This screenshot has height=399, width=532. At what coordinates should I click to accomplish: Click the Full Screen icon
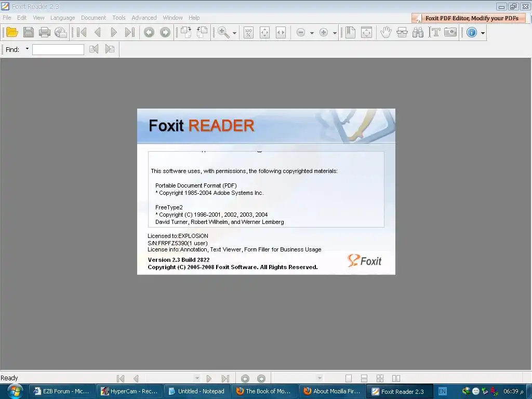(366, 32)
